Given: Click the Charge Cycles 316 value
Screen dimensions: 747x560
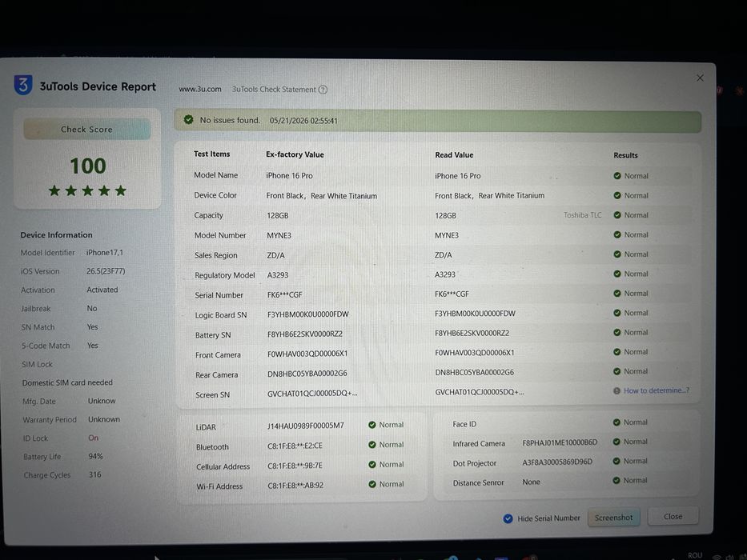Looking at the screenshot, I should 94,474.
